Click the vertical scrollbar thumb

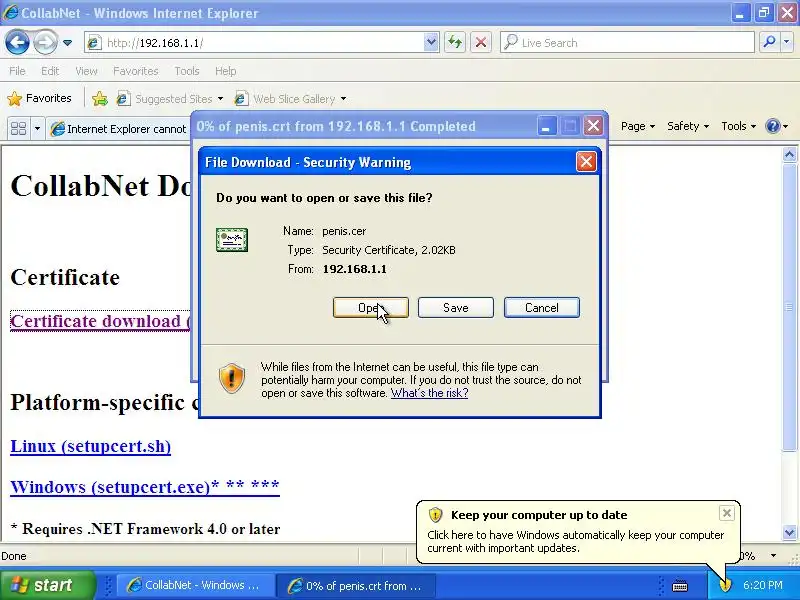[789, 307]
